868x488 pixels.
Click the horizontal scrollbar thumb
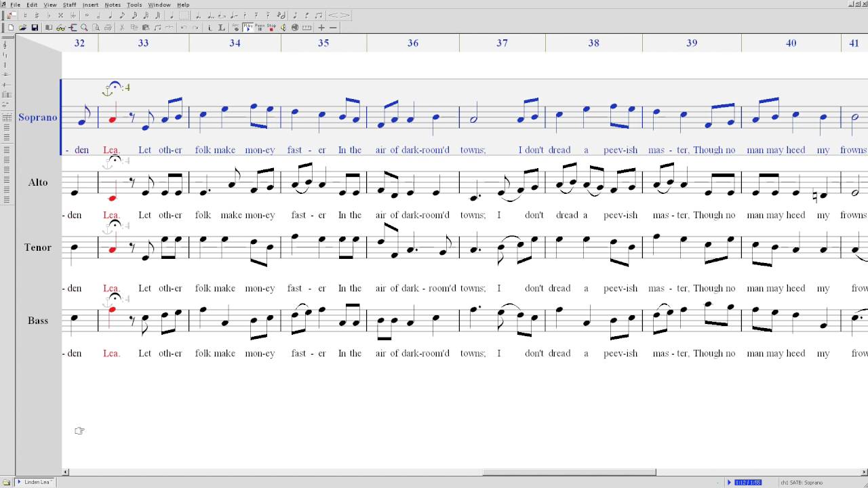tap(570, 472)
